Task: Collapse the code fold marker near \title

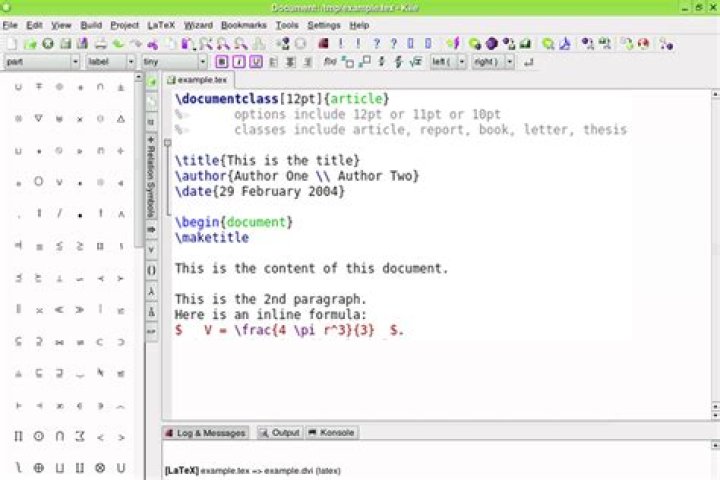Action: pyautogui.click(x=168, y=143)
